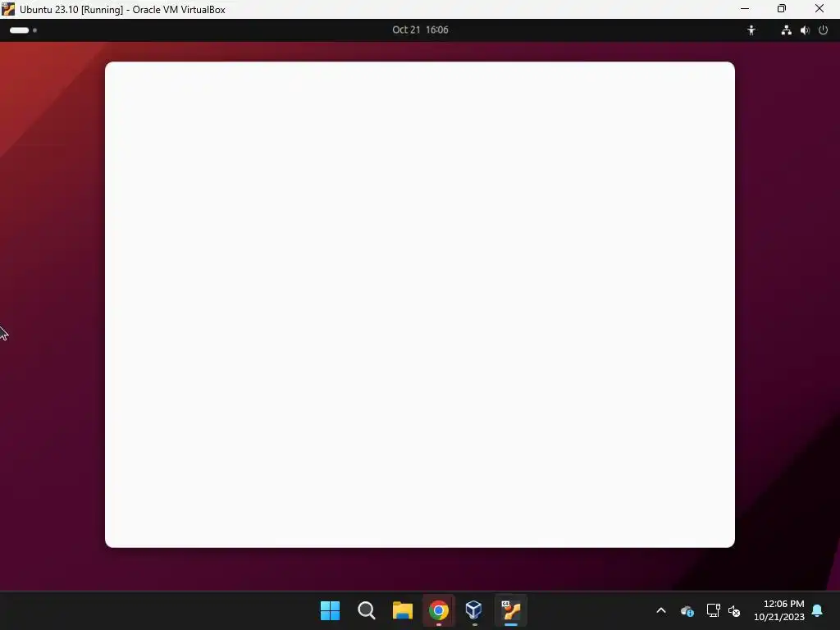Click the wired network status icon
This screenshot has height=630, width=840.
[x=786, y=30]
